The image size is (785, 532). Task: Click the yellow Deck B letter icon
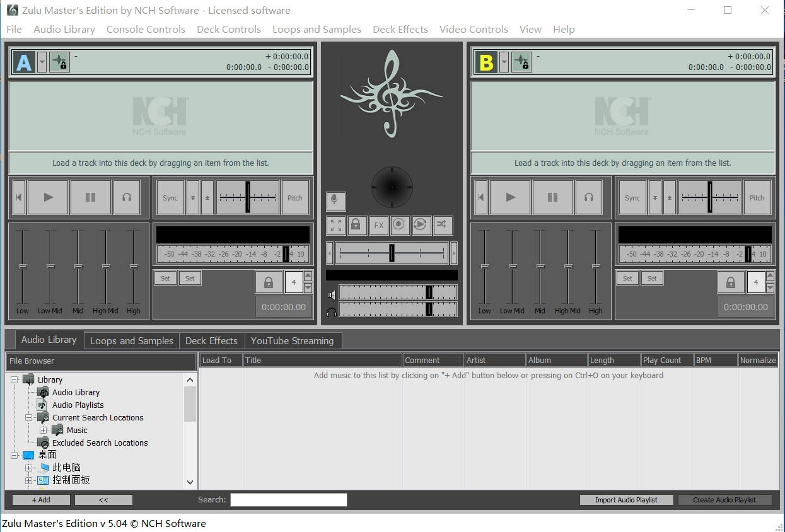tap(486, 62)
